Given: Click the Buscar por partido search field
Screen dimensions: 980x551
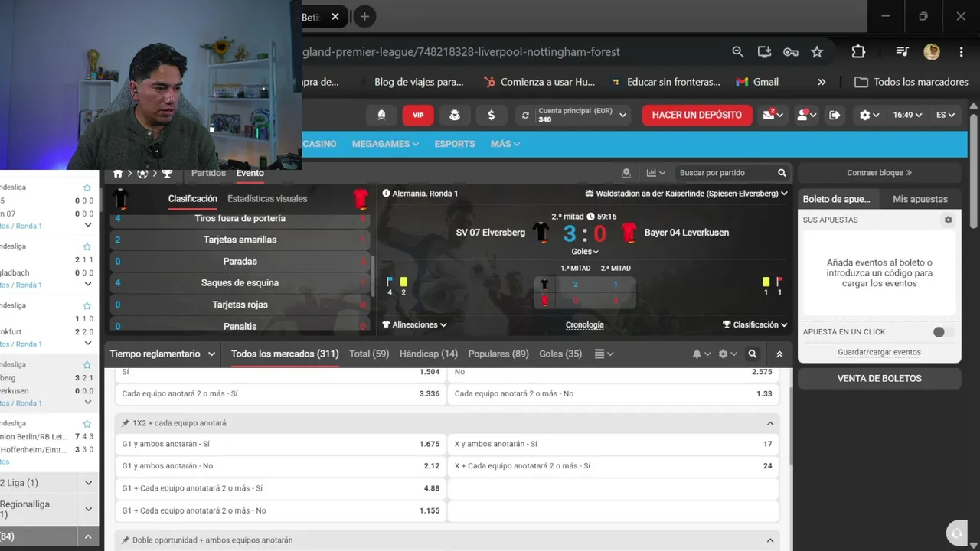Looking at the screenshot, I should [x=724, y=173].
